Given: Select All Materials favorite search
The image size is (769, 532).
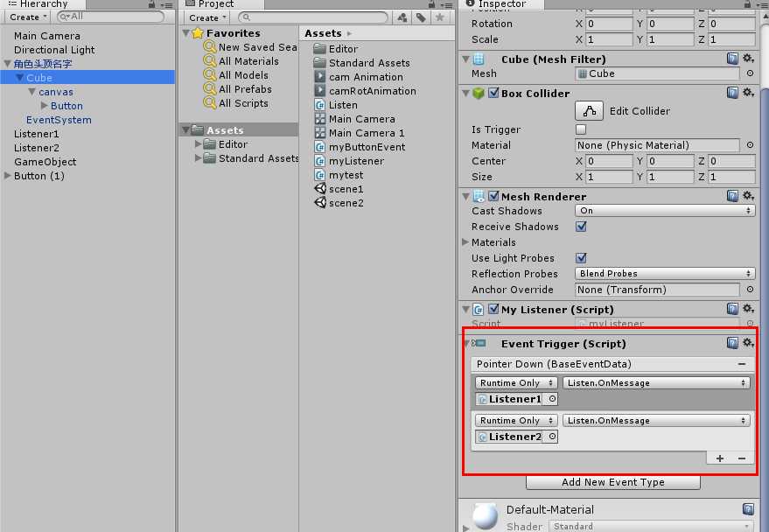Looking at the screenshot, I should tap(248, 61).
